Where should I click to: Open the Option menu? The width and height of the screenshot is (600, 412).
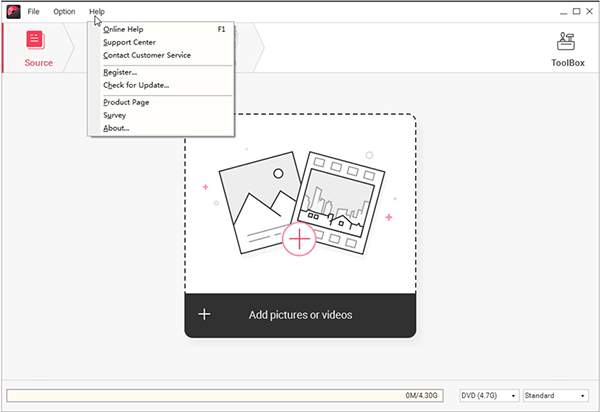[64, 11]
